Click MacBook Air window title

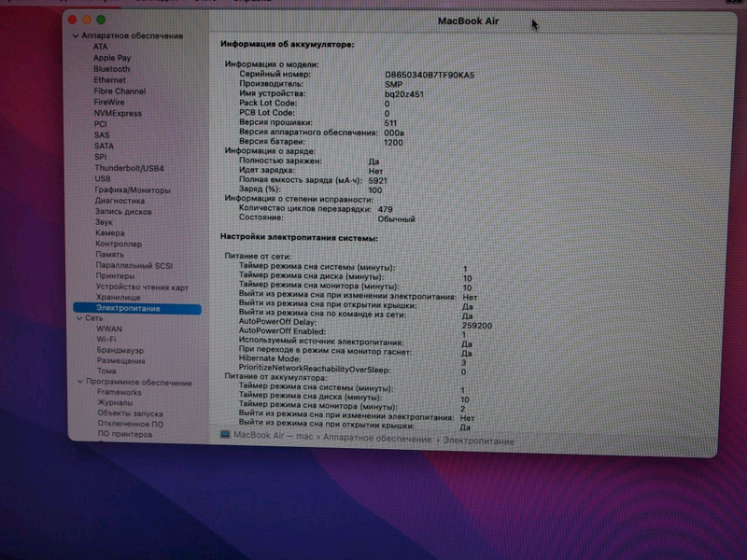(469, 21)
